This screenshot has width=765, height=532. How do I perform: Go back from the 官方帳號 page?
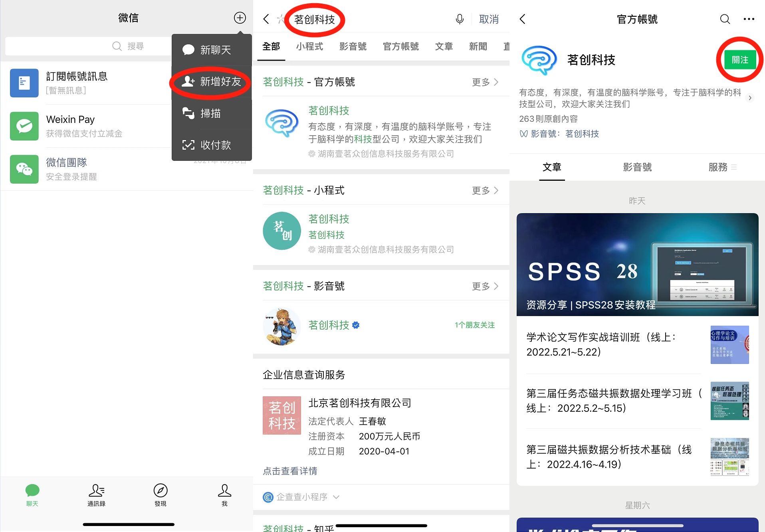[x=523, y=19]
